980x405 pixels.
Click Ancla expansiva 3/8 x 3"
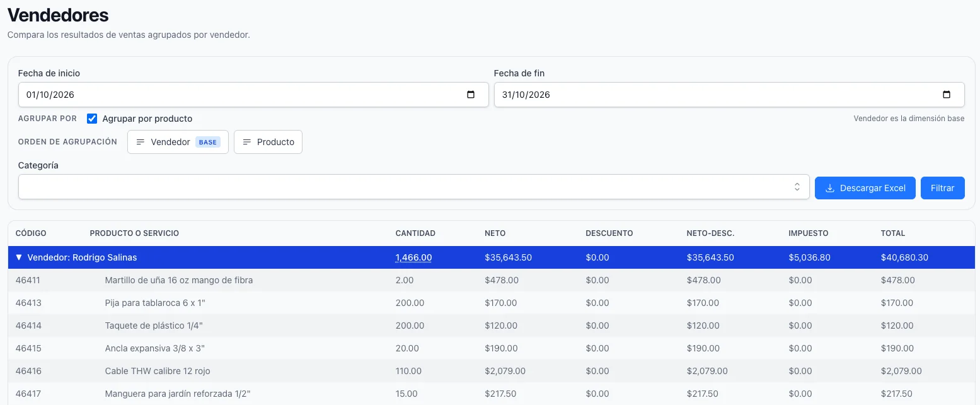point(155,348)
